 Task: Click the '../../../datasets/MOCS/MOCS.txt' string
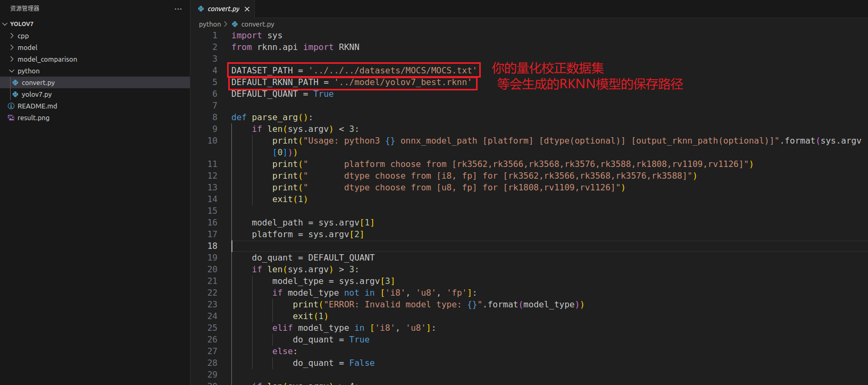pyautogui.click(x=393, y=70)
